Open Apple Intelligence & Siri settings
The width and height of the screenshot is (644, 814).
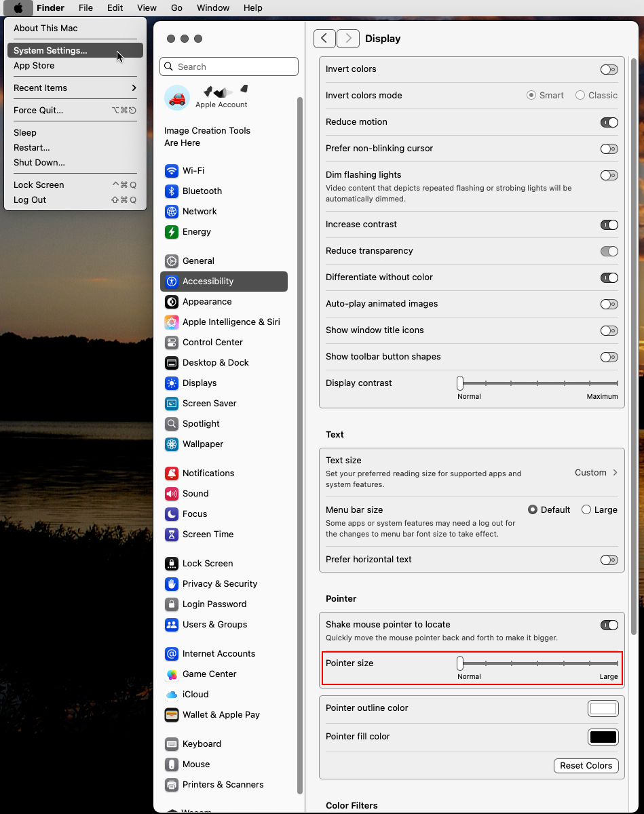click(172, 322)
